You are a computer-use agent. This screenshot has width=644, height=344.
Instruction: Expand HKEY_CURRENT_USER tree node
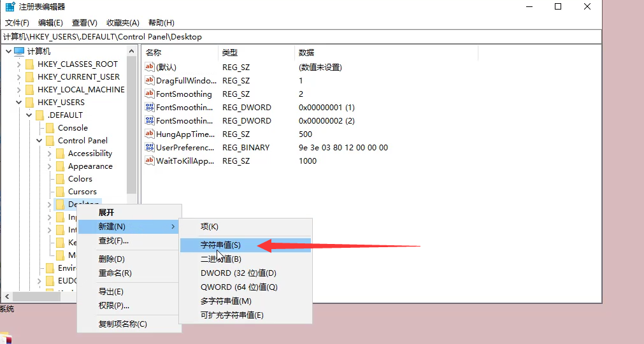tap(18, 77)
